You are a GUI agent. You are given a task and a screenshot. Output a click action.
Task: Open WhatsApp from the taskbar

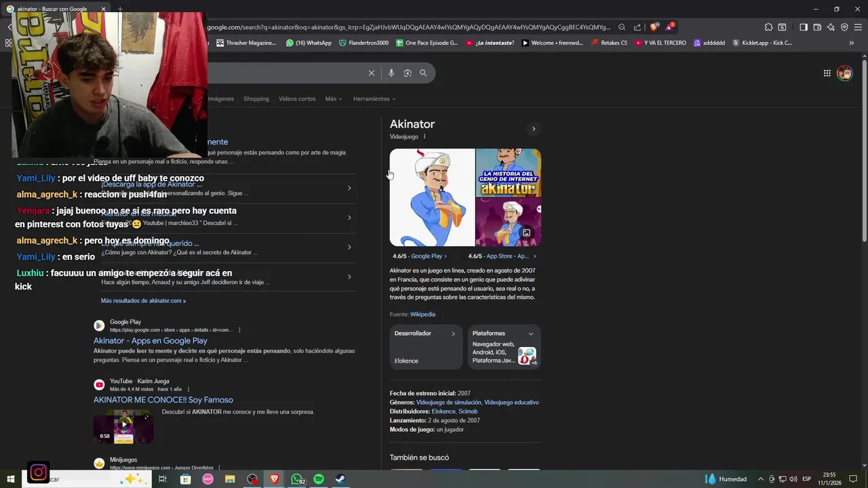[297, 479]
